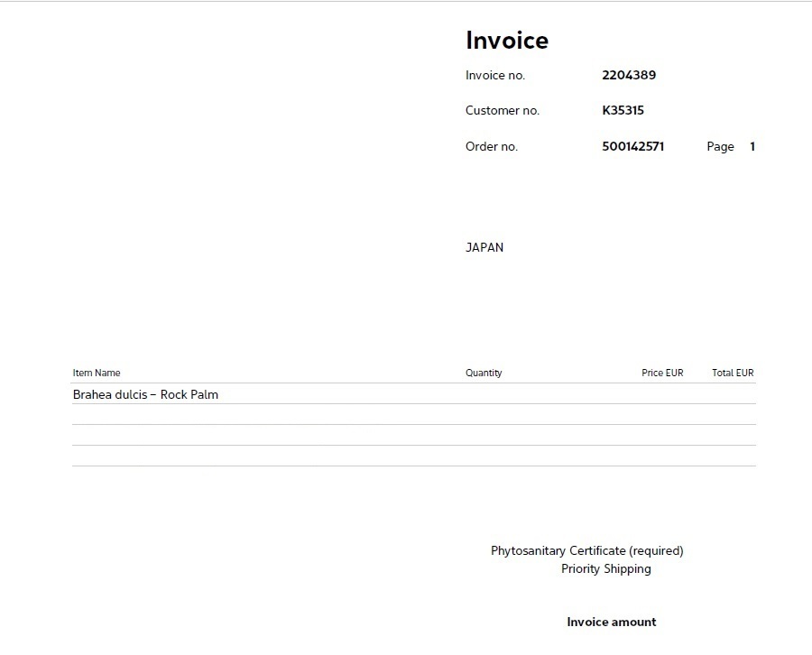Screen dimensions: 812x655
Task: Click the 'Total EUR' column header
Action: pos(733,373)
